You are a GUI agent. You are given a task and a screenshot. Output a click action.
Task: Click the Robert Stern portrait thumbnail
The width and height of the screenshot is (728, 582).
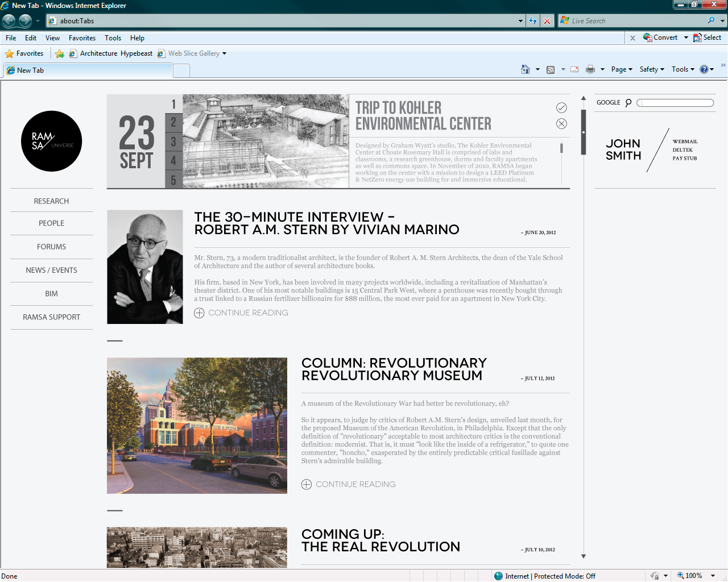click(145, 267)
